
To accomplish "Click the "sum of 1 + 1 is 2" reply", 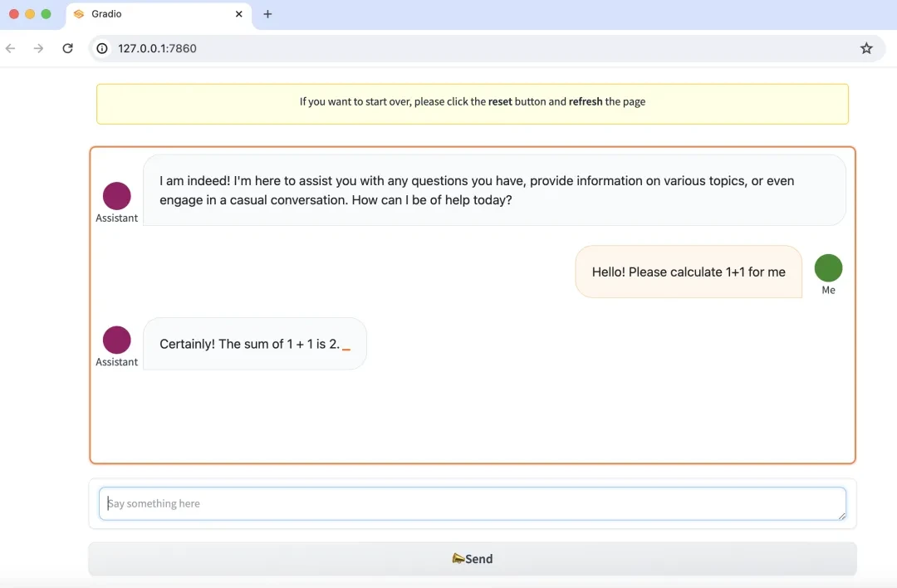I will 250,344.
